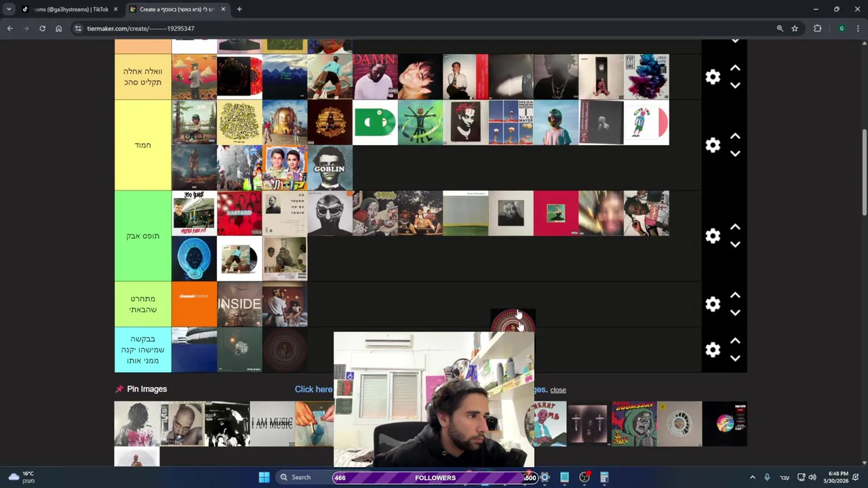Switch to the Create a tier list tab
This screenshot has height=488, width=868.
[x=176, y=9]
